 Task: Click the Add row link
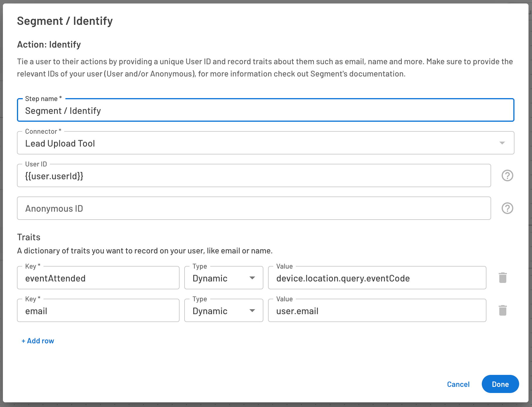click(38, 341)
